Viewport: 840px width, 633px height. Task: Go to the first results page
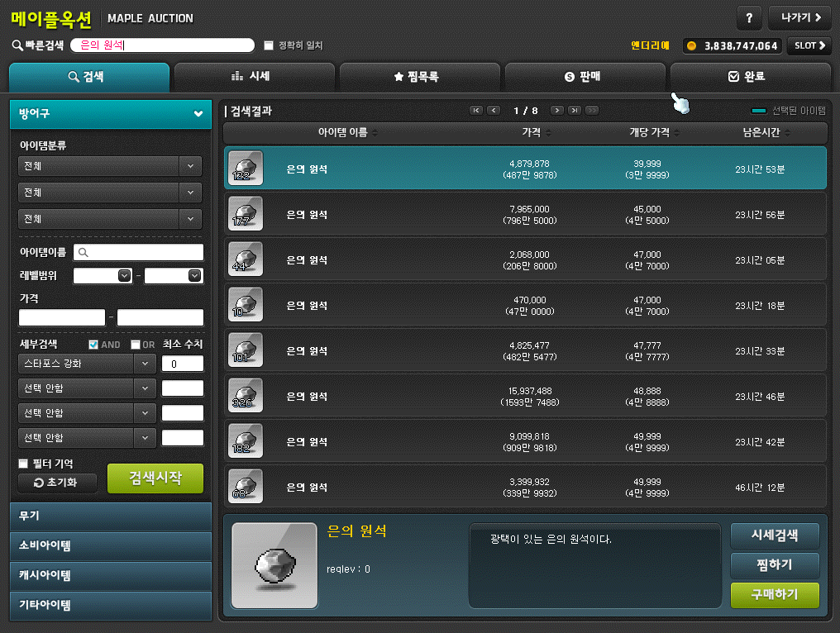(x=475, y=110)
